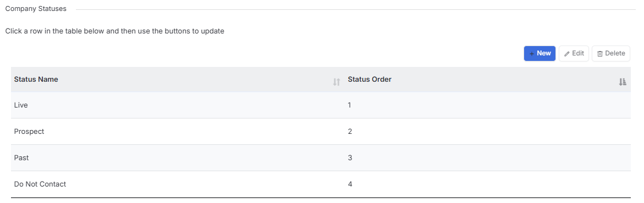This screenshot has width=644, height=203.
Task: Toggle the Status Order sort icon
Action: (x=623, y=82)
